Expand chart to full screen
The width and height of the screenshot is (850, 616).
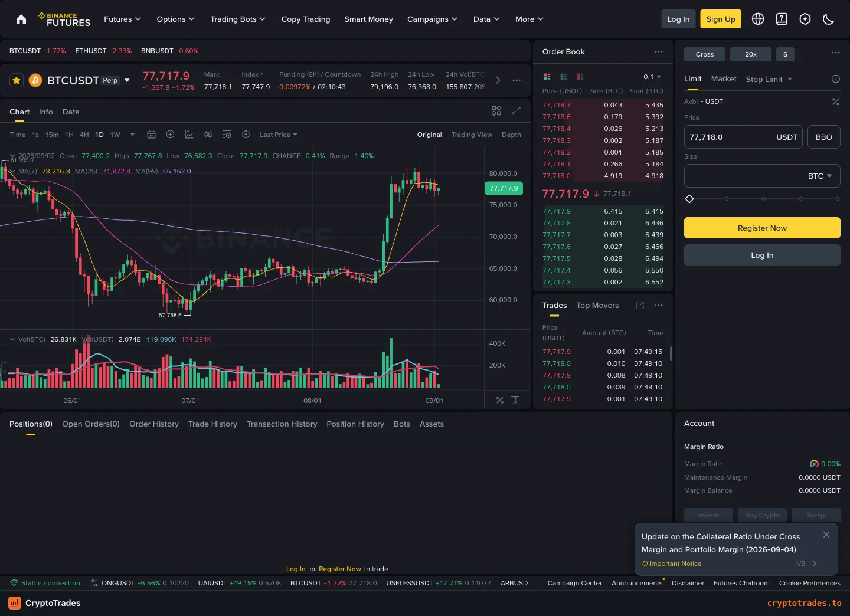(x=516, y=111)
